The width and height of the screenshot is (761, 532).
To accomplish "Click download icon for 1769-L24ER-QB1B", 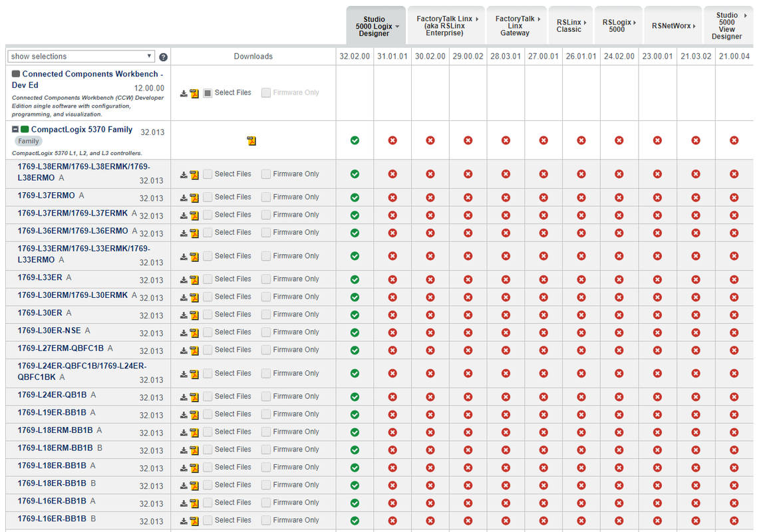I will (x=184, y=397).
